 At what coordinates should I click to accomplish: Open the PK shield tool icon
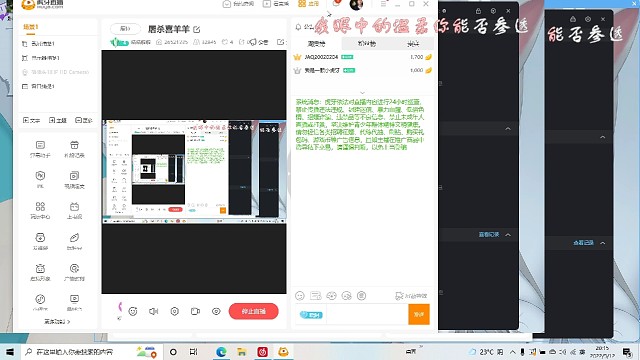pyautogui.click(x=40, y=180)
